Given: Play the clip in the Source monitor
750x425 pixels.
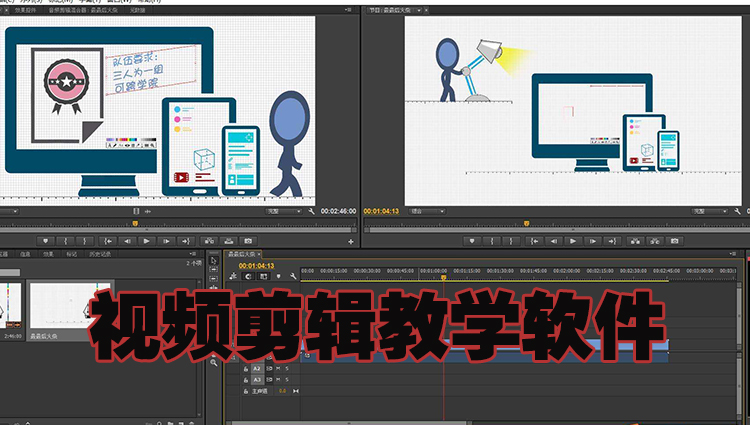Looking at the screenshot, I should click(147, 241).
